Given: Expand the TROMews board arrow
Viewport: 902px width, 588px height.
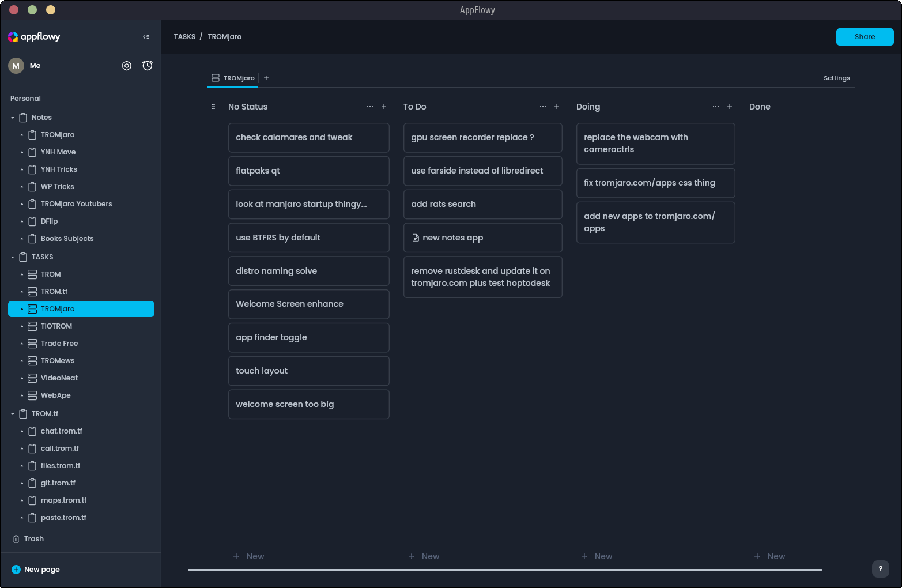Looking at the screenshot, I should tap(22, 361).
